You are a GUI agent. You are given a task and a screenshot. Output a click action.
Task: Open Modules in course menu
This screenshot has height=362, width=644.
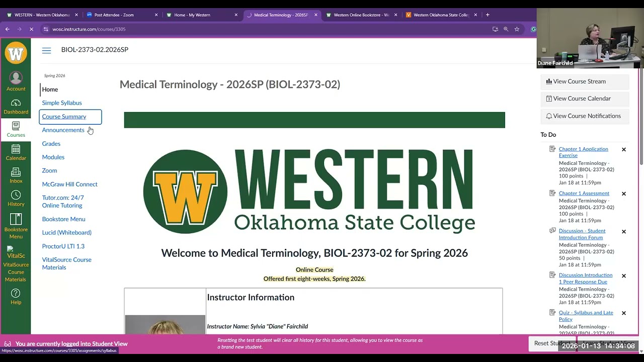tap(53, 157)
